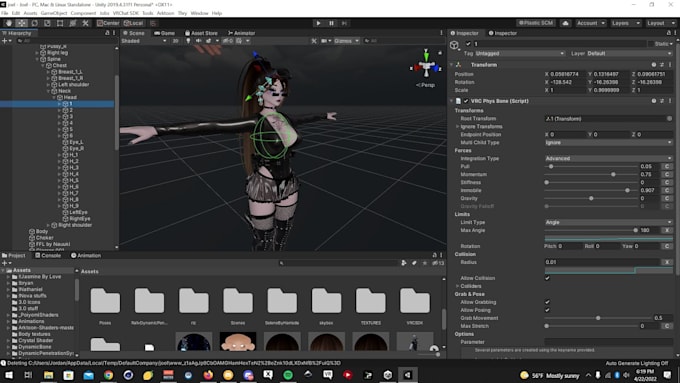Open Limit Type Angle dropdown

[x=609, y=222]
